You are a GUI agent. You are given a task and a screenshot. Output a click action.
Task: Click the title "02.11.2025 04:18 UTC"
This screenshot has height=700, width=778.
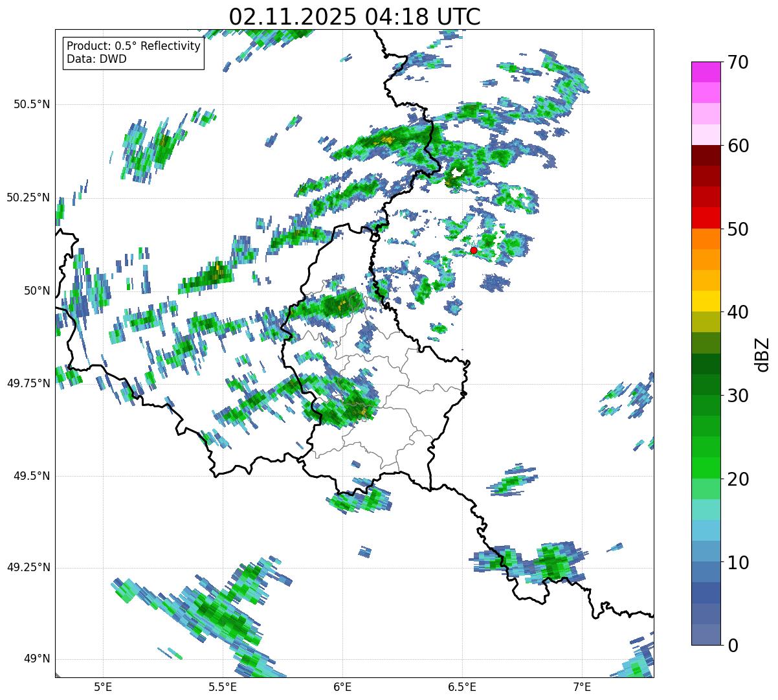click(355, 16)
